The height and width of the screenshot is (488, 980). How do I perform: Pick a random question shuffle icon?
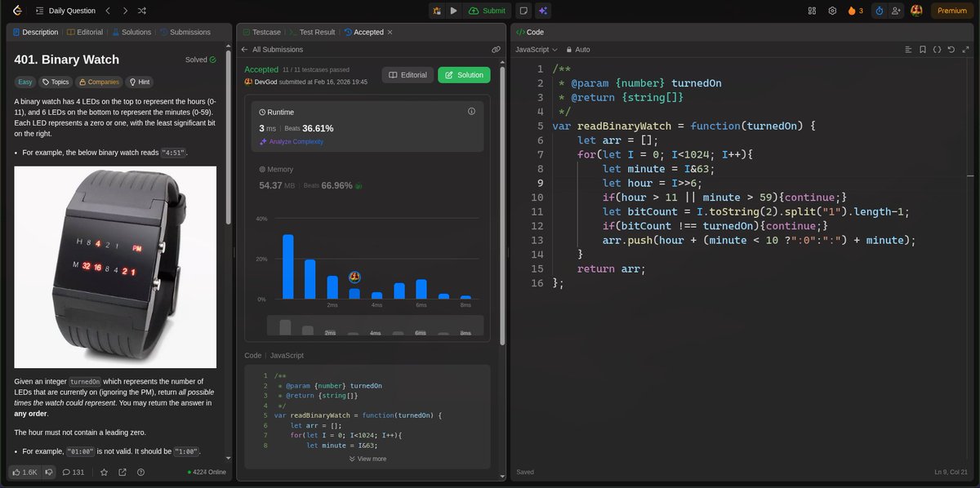pos(141,11)
